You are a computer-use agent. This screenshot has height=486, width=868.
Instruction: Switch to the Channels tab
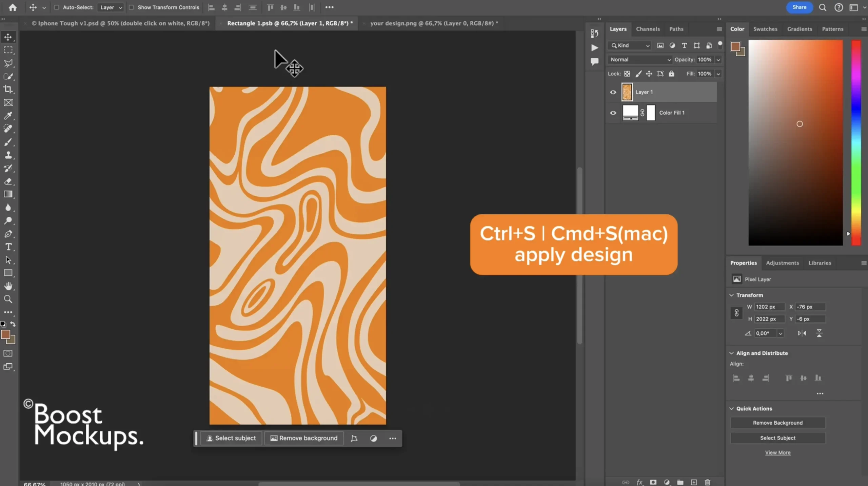648,29
